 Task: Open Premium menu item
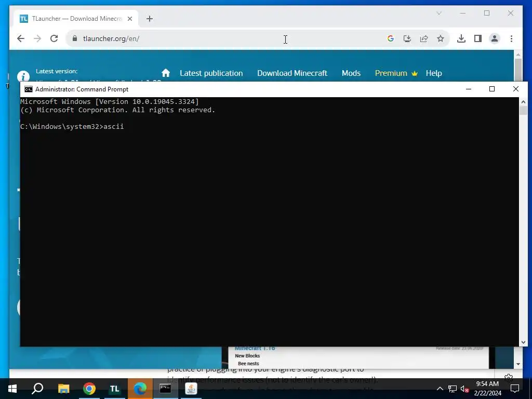tap(396, 73)
